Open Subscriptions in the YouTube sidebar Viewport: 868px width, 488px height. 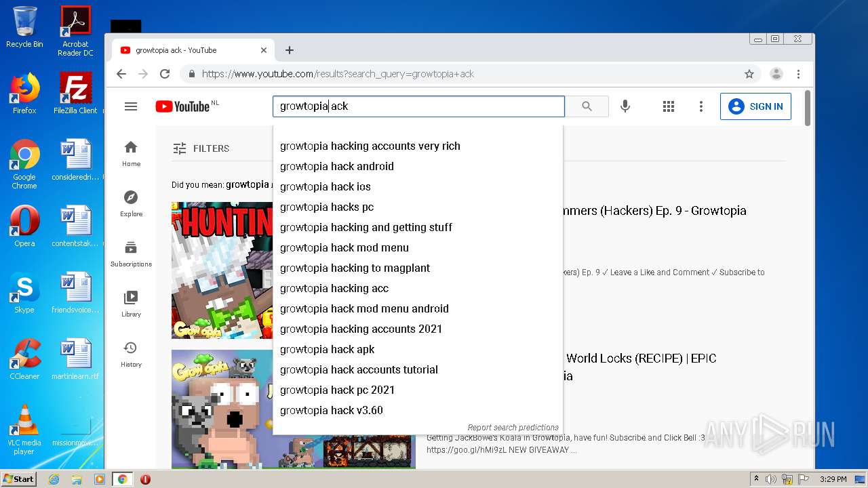[x=131, y=253]
